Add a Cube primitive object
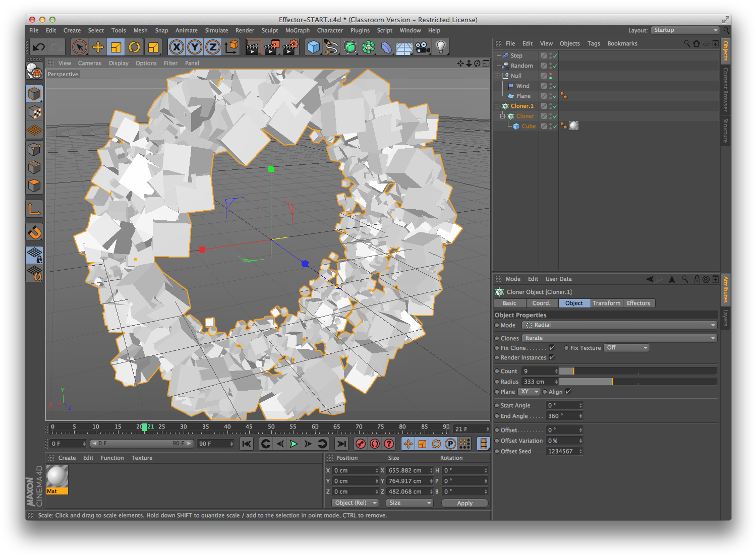 314,47
